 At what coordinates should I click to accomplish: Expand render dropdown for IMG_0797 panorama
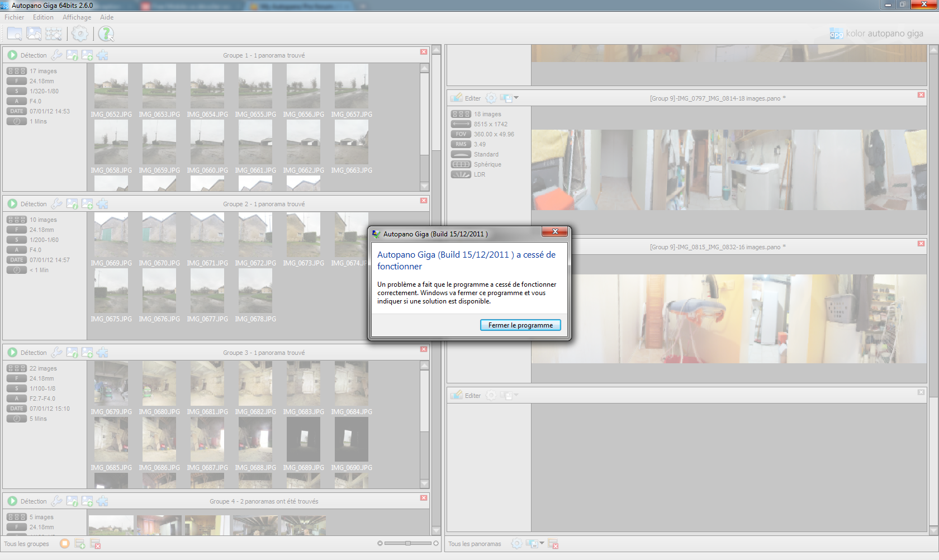click(x=516, y=98)
